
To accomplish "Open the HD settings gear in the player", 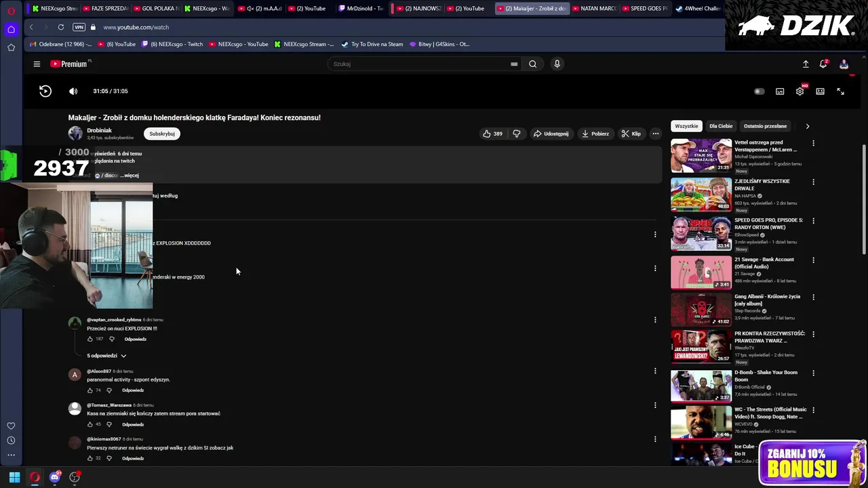I will 800,91.
